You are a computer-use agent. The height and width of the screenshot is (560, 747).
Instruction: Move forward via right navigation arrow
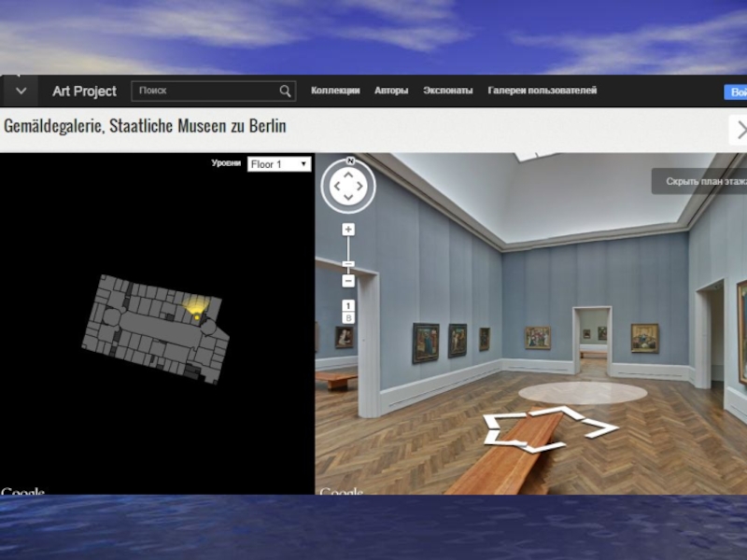[x=599, y=428]
